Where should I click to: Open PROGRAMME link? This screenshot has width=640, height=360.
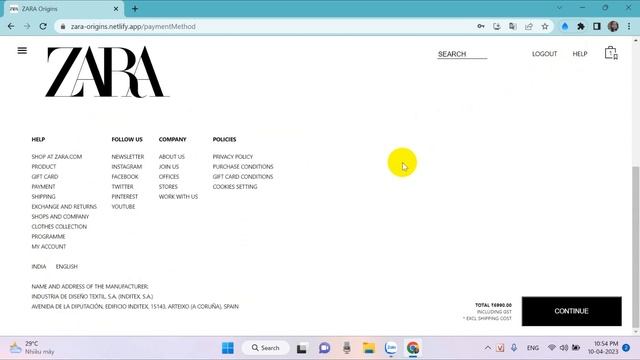48,237
